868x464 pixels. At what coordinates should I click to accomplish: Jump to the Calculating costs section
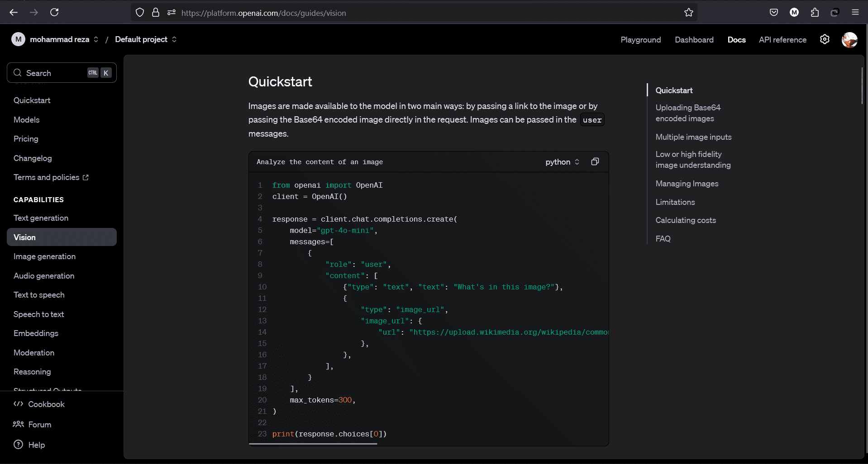686,220
